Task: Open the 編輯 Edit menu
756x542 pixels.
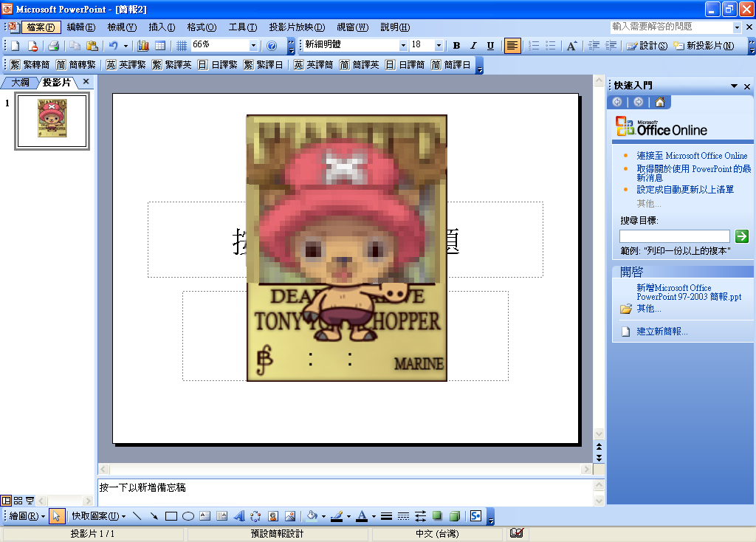Action: [81, 27]
